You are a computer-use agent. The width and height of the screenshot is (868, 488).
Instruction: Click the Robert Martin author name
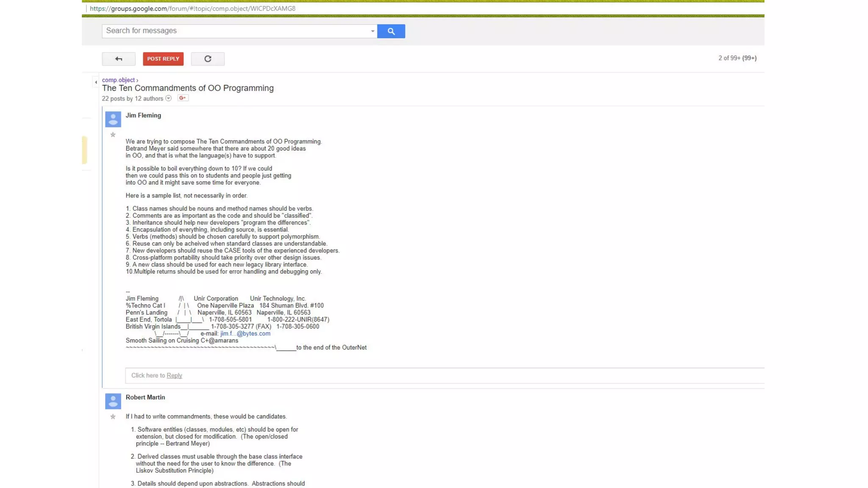coord(145,397)
